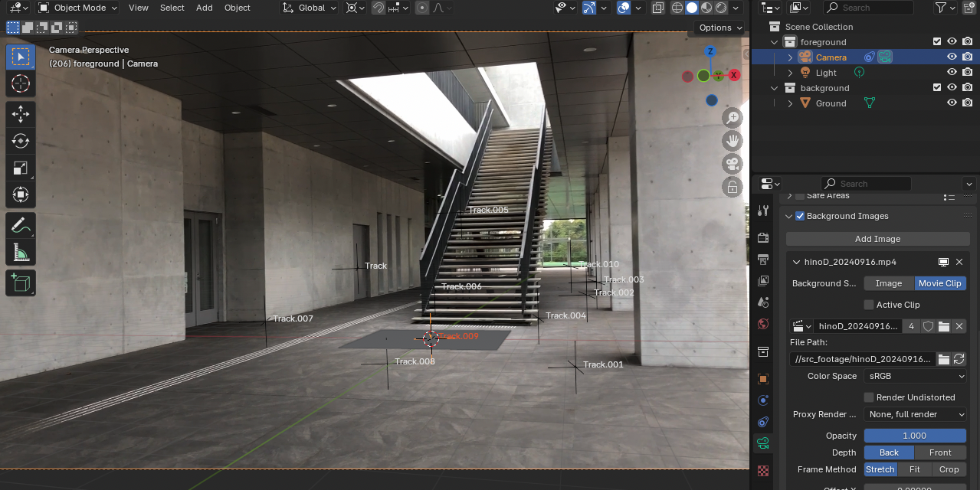Activate the 3D Cursor tool
The height and width of the screenshot is (490, 980).
click(x=21, y=83)
